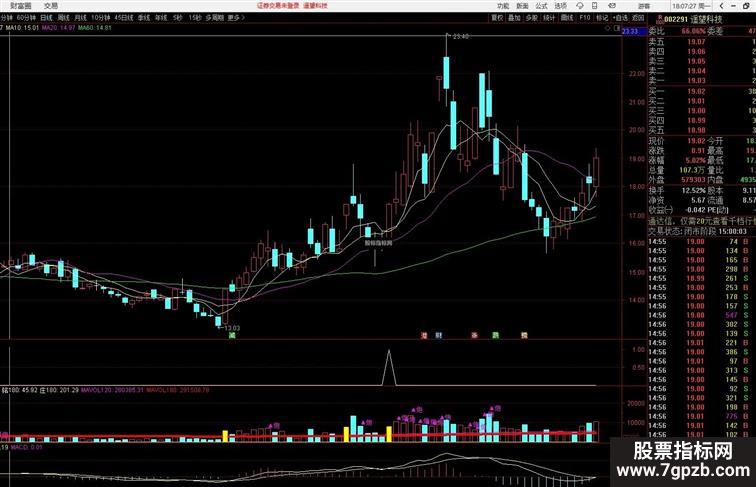The width and height of the screenshot is (756, 487).
Task: Click the 002291 stock code
Action: (675, 19)
